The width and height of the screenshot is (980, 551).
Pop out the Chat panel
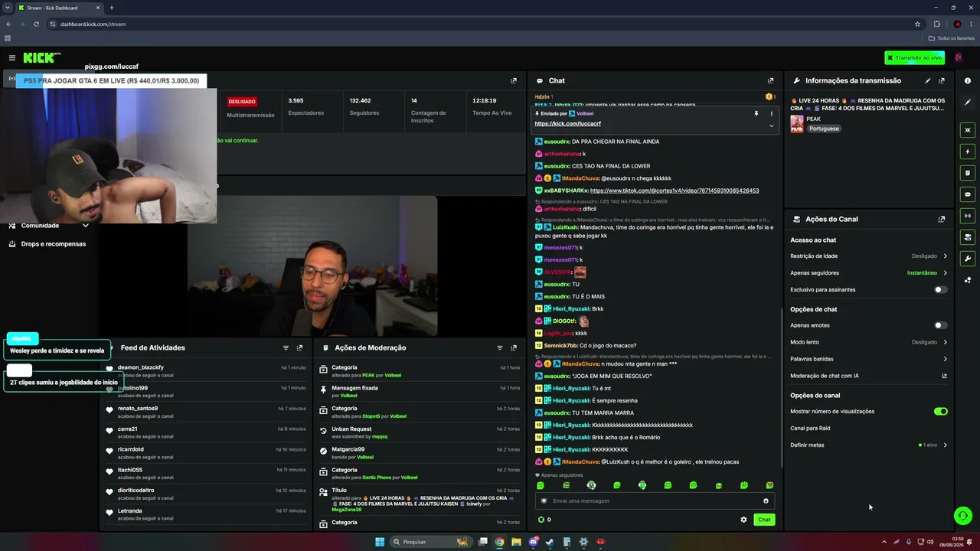(770, 80)
